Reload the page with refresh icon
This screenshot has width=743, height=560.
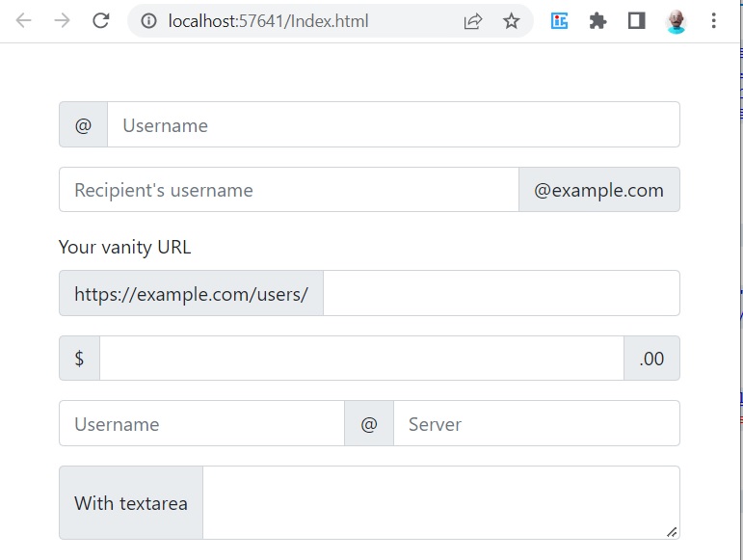[x=100, y=21]
